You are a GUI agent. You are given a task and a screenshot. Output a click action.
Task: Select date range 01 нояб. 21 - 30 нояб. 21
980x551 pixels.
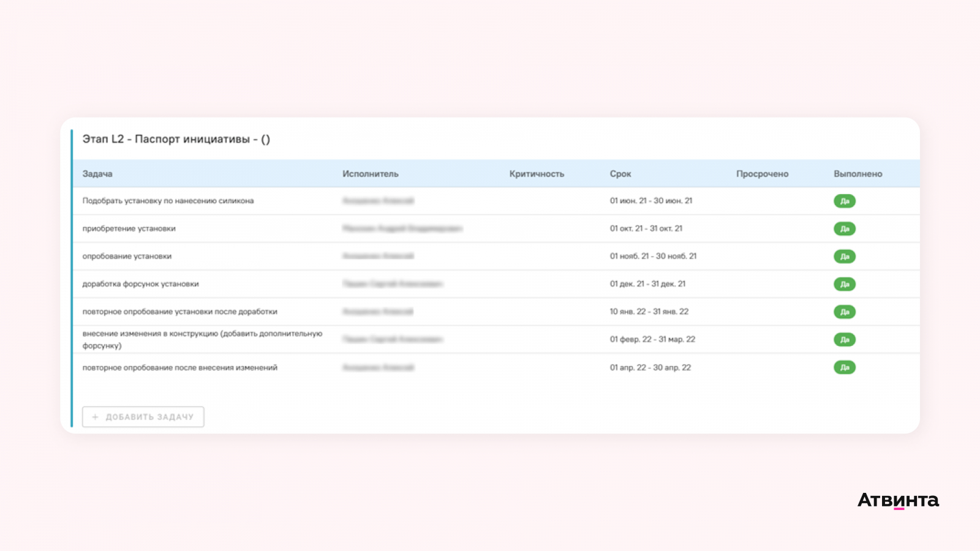click(x=653, y=256)
